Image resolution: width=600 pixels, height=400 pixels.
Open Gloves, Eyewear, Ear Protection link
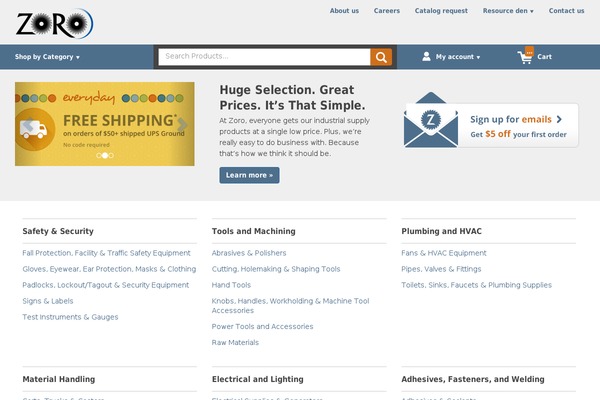(x=109, y=269)
